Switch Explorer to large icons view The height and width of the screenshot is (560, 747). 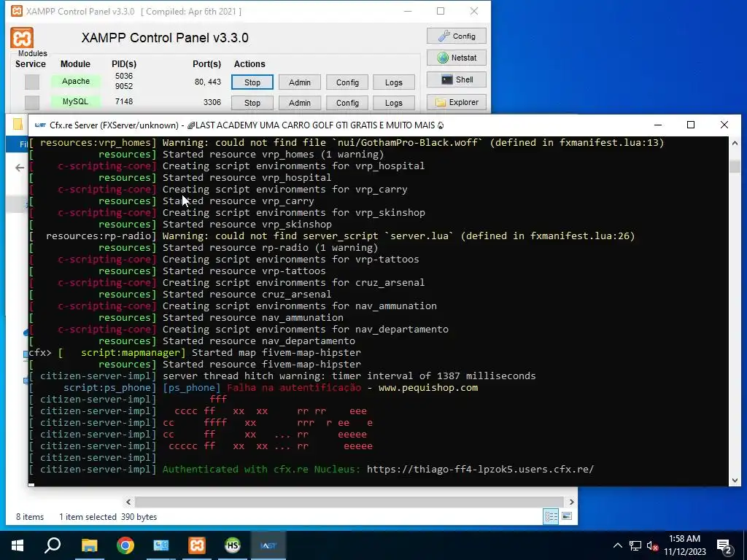tap(567, 516)
